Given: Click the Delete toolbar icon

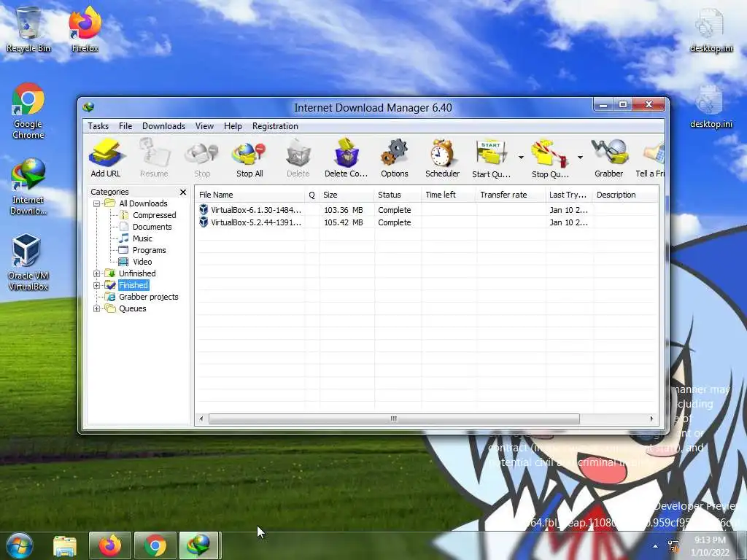Looking at the screenshot, I should click(298, 158).
